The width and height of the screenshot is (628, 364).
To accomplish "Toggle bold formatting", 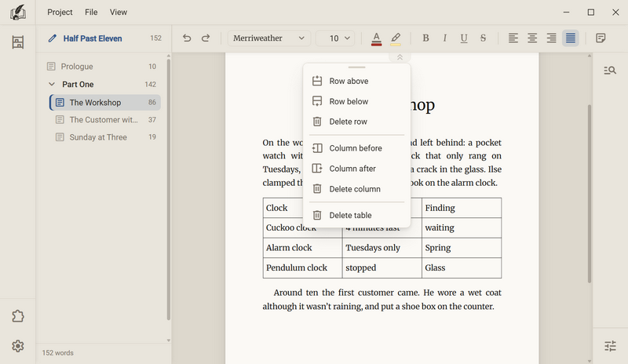I will tap(425, 38).
